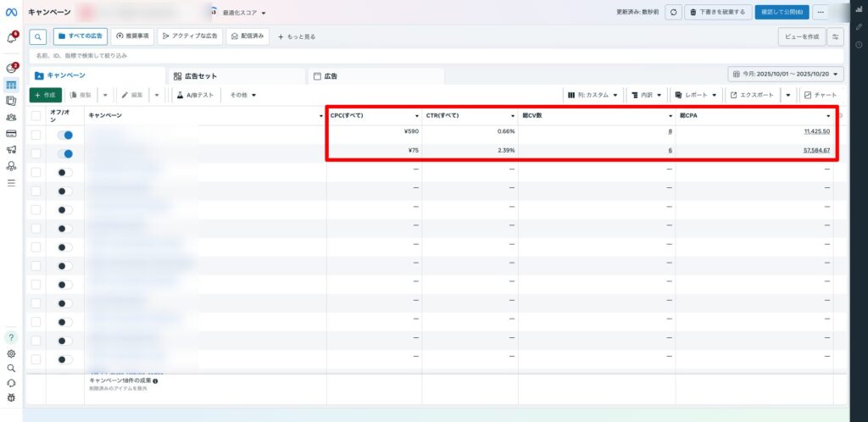Click the refresh data icon button

pos(673,12)
